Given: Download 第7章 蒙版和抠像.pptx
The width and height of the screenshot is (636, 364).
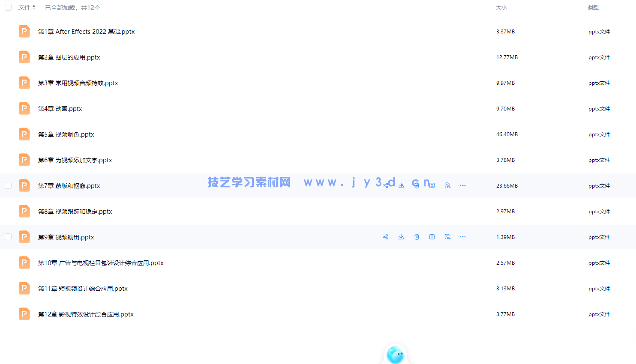Looking at the screenshot, I should tap(401, 185).
